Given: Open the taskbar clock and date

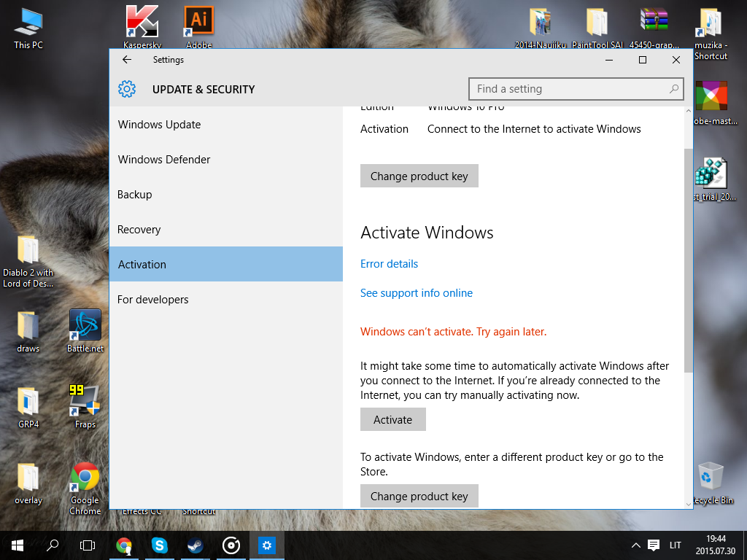Looking at the screenshot, I should [x=716, y=545].
